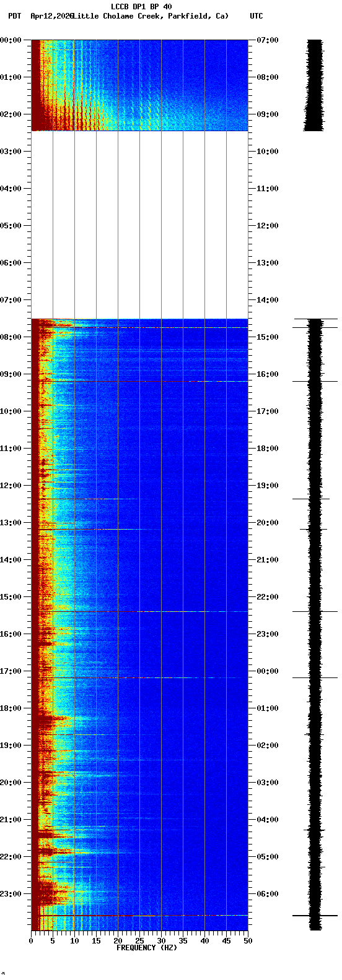Click "07:00" on the UTC axis
The image size is (342, 980).
coord(268,40)
